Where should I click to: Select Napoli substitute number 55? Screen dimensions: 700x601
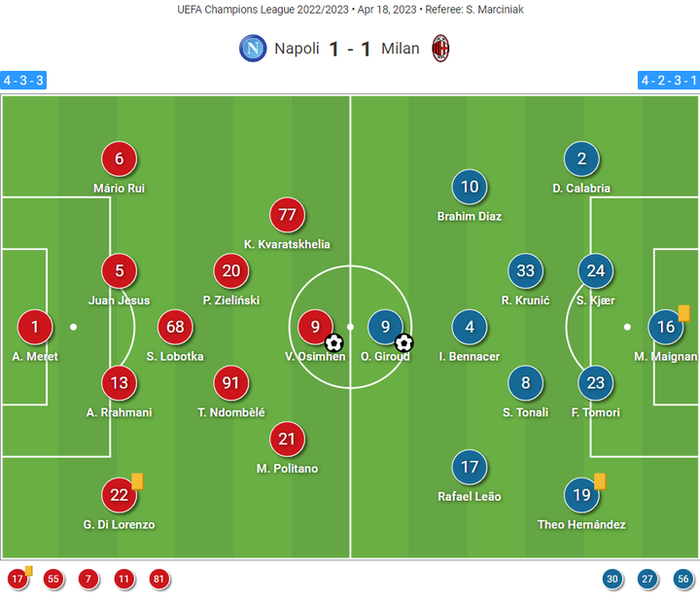coord(53,580)
